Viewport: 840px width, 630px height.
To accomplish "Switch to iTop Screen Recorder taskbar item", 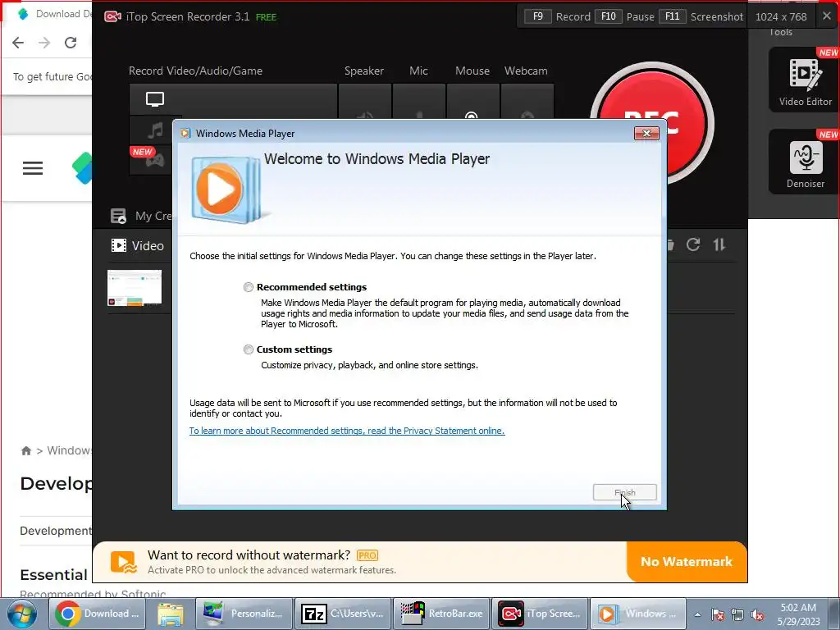I will (540, 614).
